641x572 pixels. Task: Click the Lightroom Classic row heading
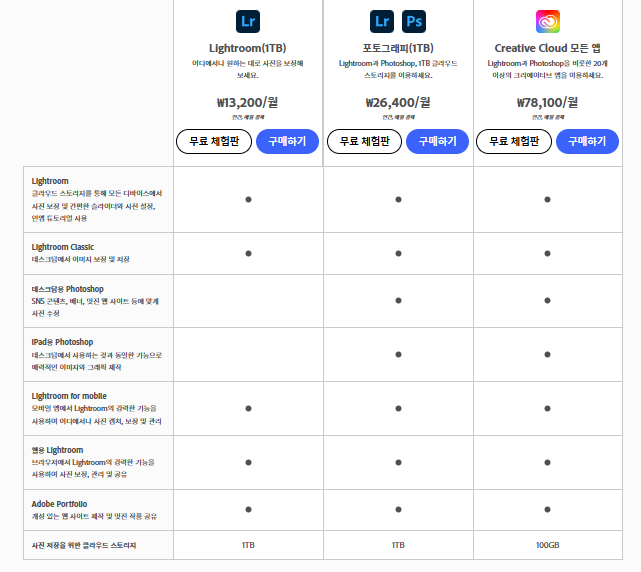pyautogui.click(x=63, y=247)
